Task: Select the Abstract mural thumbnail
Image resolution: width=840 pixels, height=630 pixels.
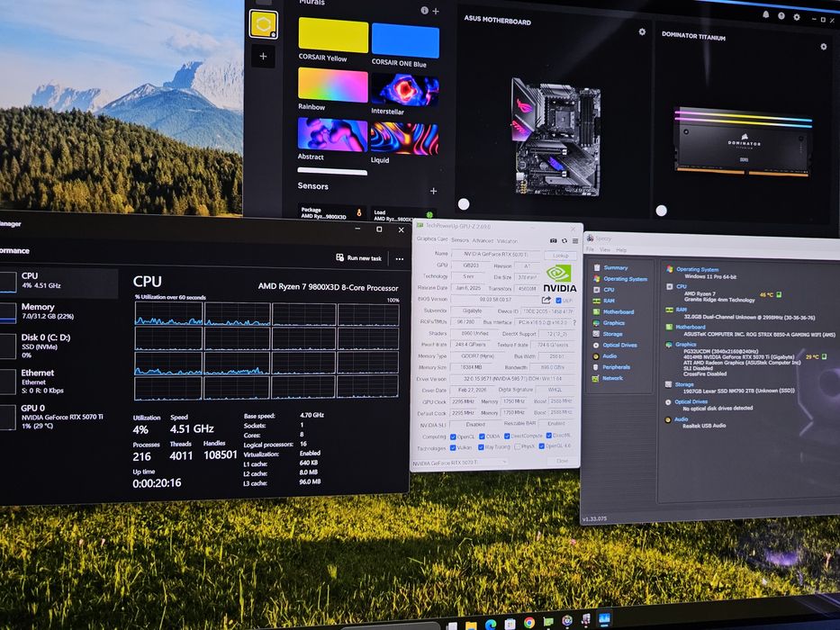Action: point(332,134)
